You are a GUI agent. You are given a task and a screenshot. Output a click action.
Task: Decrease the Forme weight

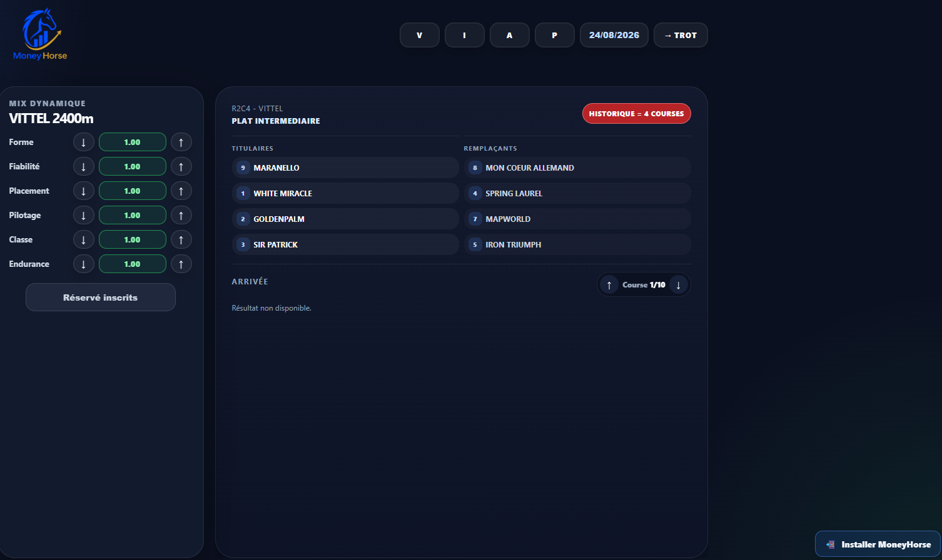pyautogui.click(x=84, y=142)
